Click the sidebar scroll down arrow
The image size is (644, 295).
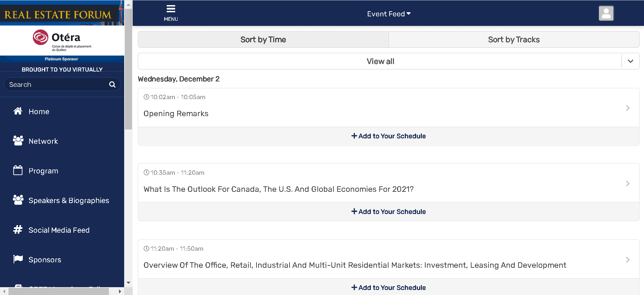pyautogui.click(x=128, y=283)
